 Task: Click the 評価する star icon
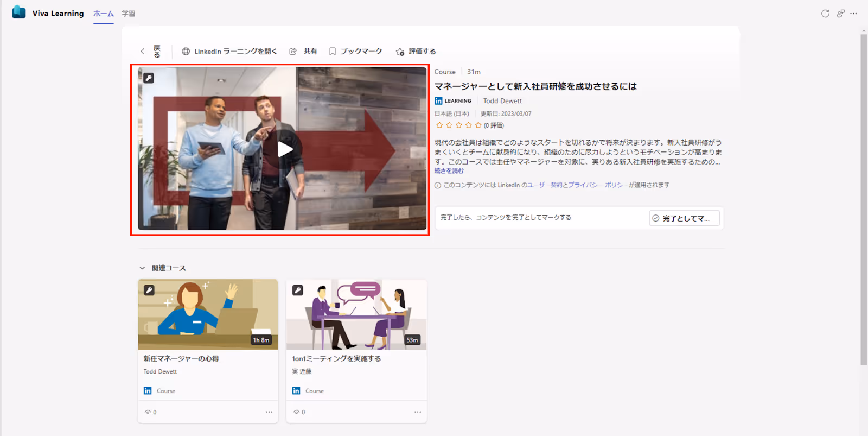(x=400, y=52)
